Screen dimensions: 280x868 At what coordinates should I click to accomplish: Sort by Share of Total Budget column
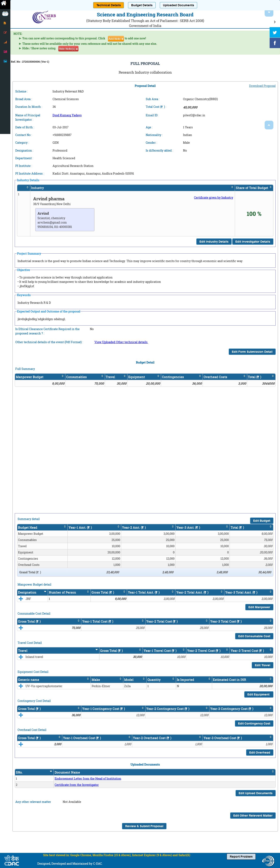pyautogui.click(x=254, y=188)
